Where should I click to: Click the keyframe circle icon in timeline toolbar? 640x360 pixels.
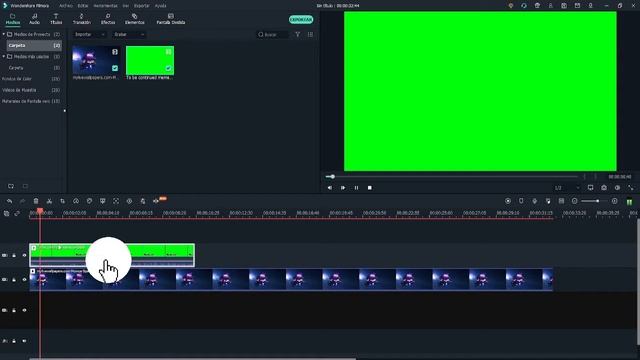(x=129, y=201)
